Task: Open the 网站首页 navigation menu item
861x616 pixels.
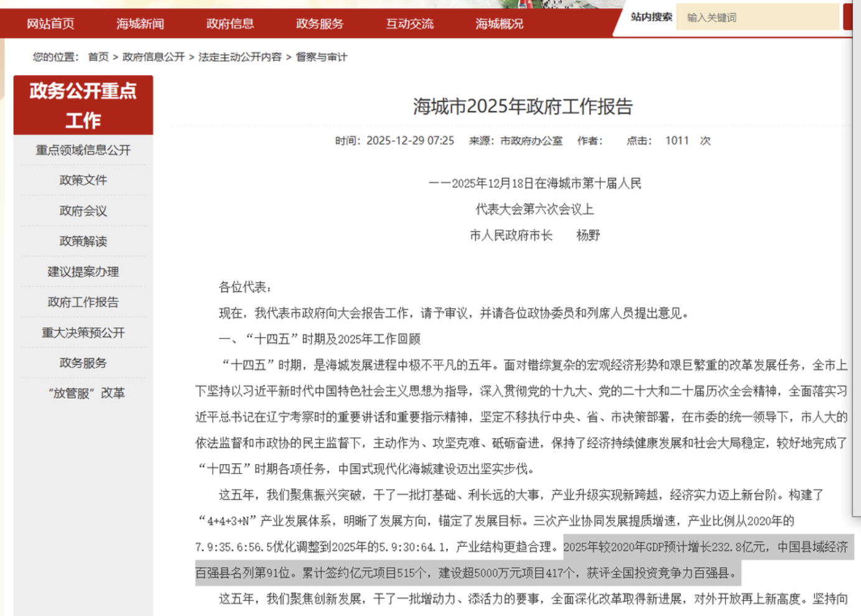Action: 50,24
